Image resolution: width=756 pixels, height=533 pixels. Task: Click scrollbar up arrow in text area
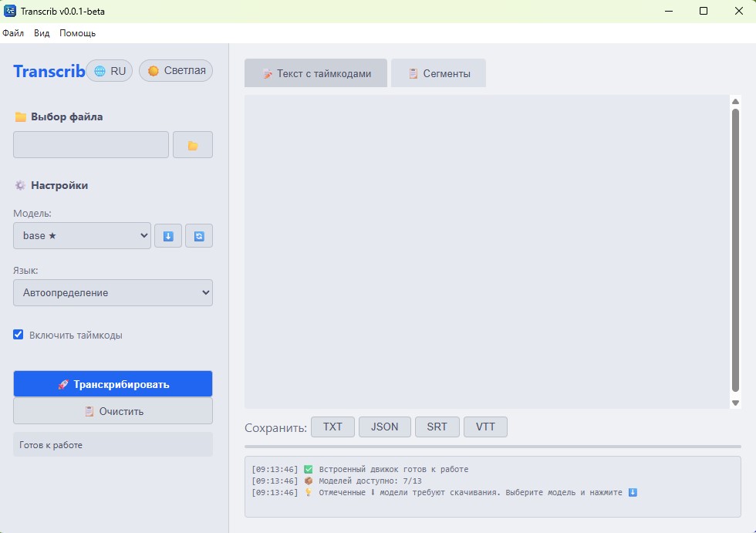click(735, 101)
